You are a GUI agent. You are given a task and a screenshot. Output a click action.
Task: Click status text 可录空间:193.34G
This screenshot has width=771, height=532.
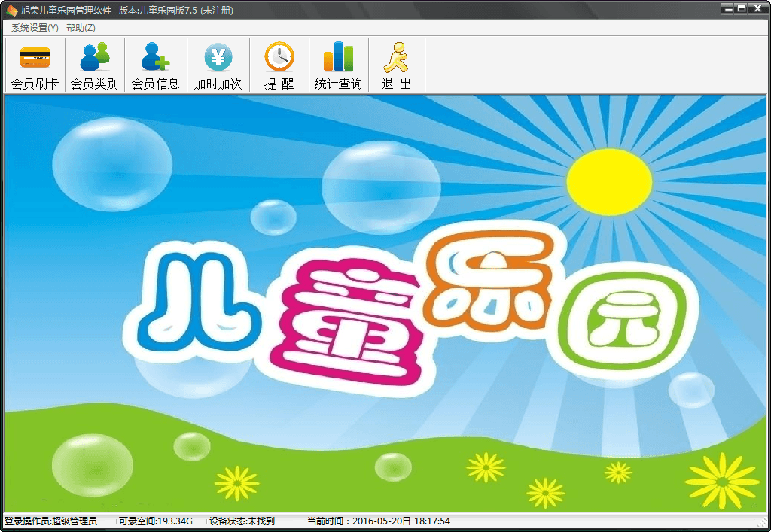tap(155, 521)
